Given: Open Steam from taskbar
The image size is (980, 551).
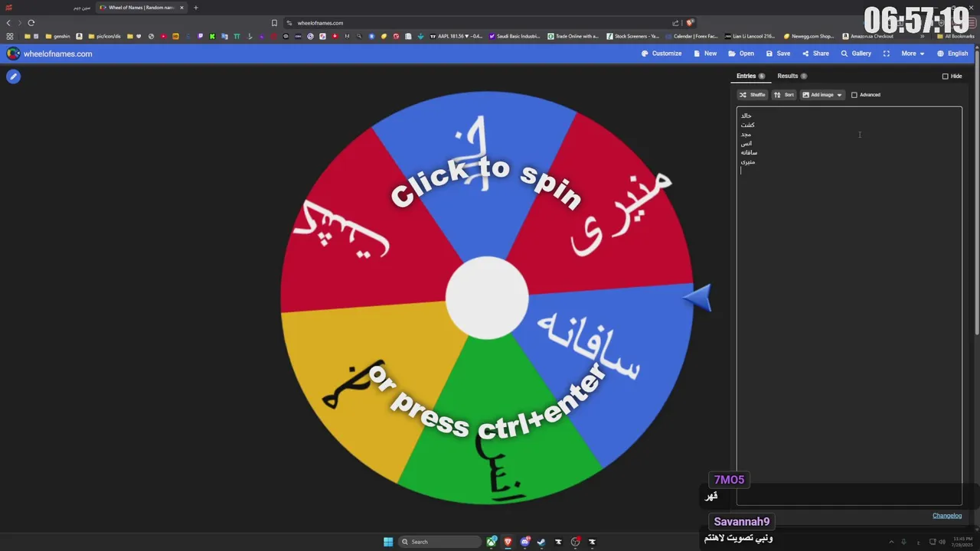Looking at the screenshot, I should tap(541, 542).
